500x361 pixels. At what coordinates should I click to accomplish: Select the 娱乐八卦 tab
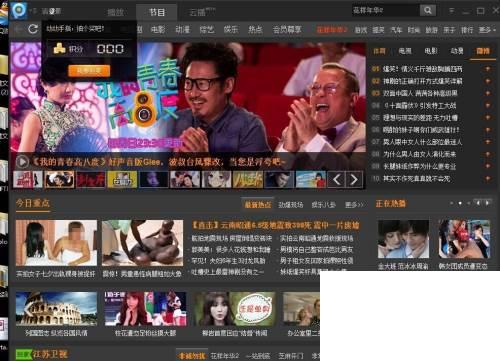click(x=324, y=205)
